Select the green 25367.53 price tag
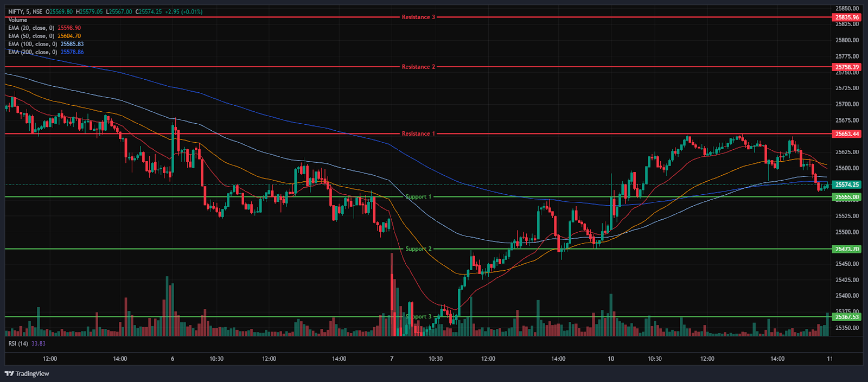 click(x=847, y=317)
